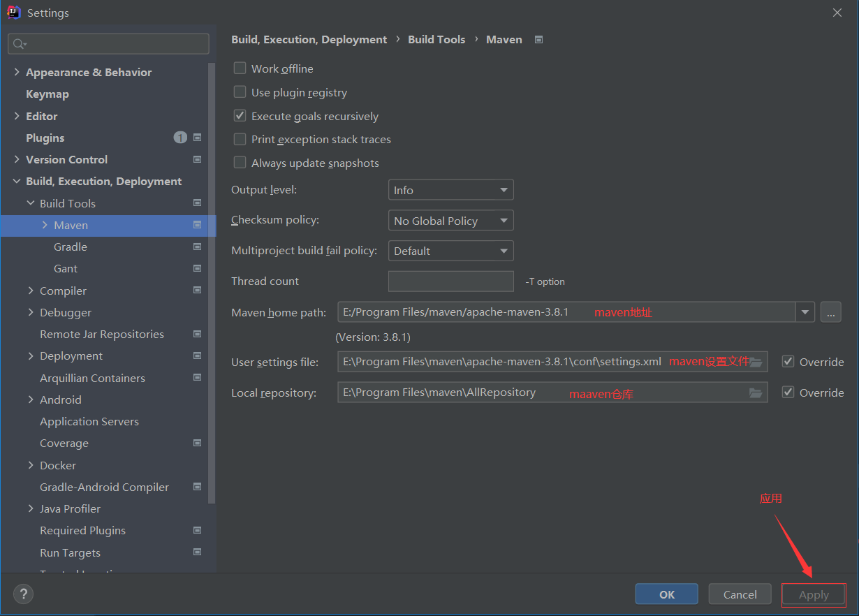Open the Checksum policy dropdown
Viewport: 859px width, 616px height.
450,221
